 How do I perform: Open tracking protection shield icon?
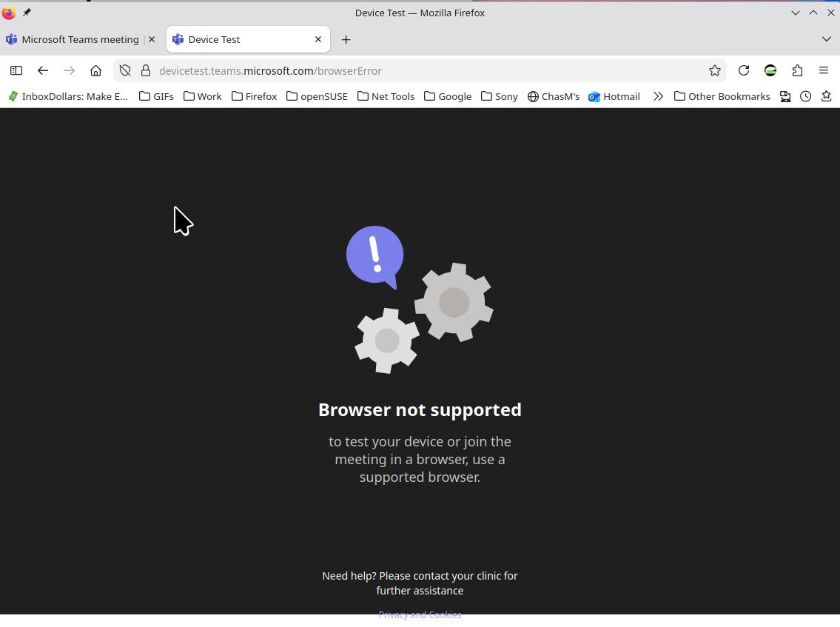click(x=125, y=70)
